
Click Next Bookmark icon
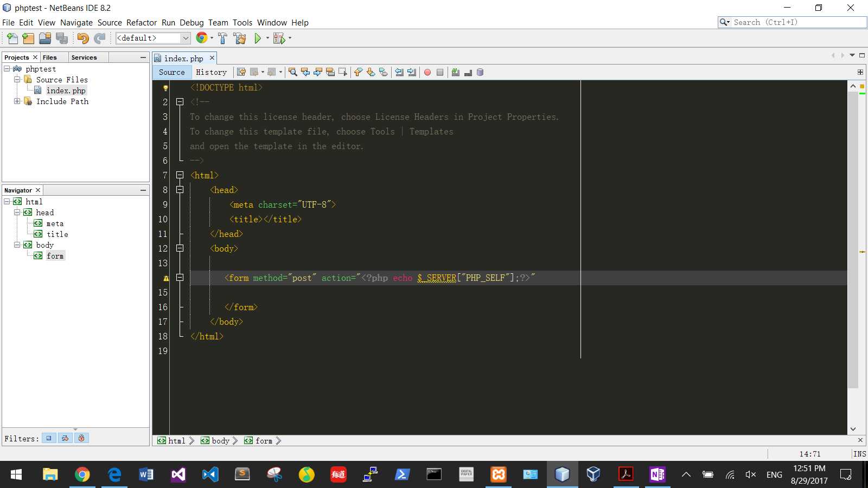coord(371,72)
